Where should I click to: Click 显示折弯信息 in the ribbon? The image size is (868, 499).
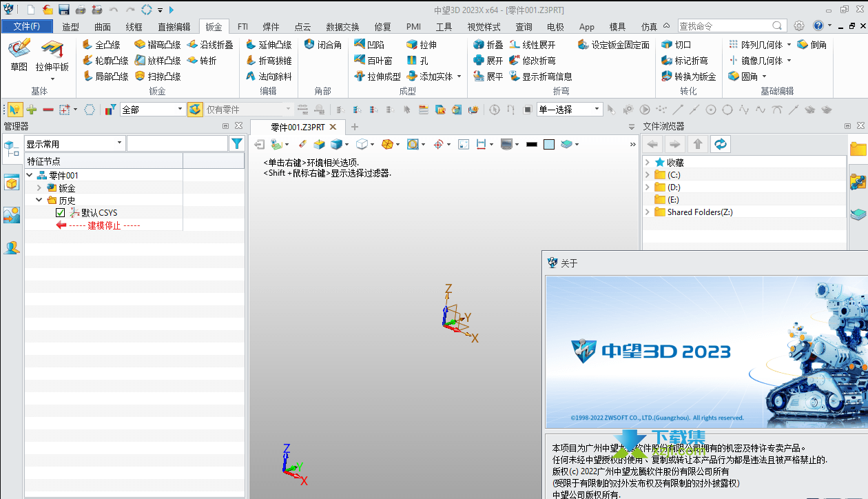(541, 77)
